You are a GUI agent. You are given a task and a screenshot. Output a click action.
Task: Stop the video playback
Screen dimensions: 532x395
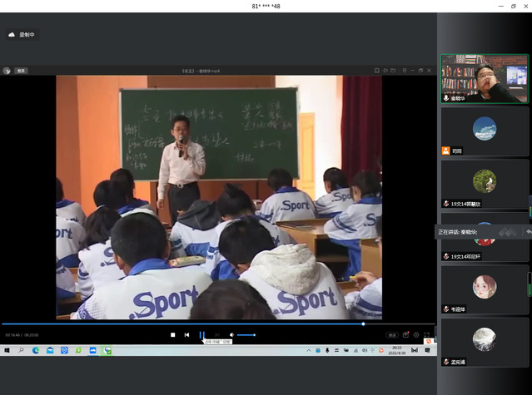(172, 334)
